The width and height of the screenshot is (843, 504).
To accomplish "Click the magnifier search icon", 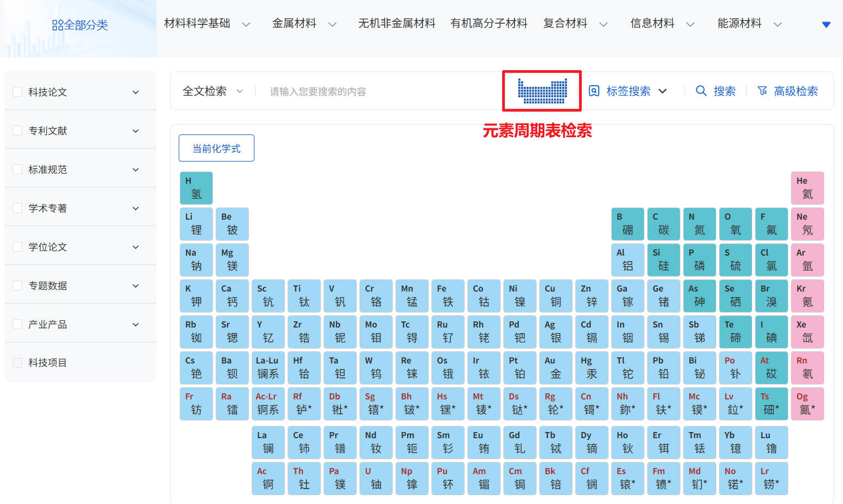I will pos(701,91).
